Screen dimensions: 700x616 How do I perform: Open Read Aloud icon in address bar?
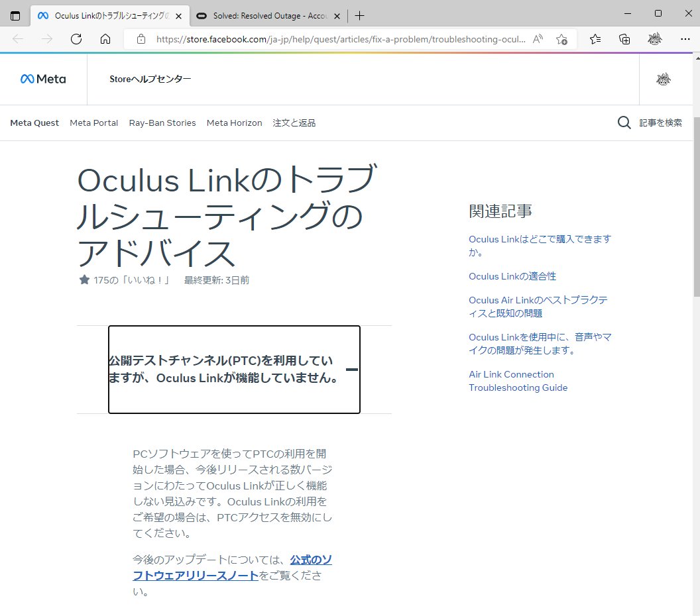[538, 39]
